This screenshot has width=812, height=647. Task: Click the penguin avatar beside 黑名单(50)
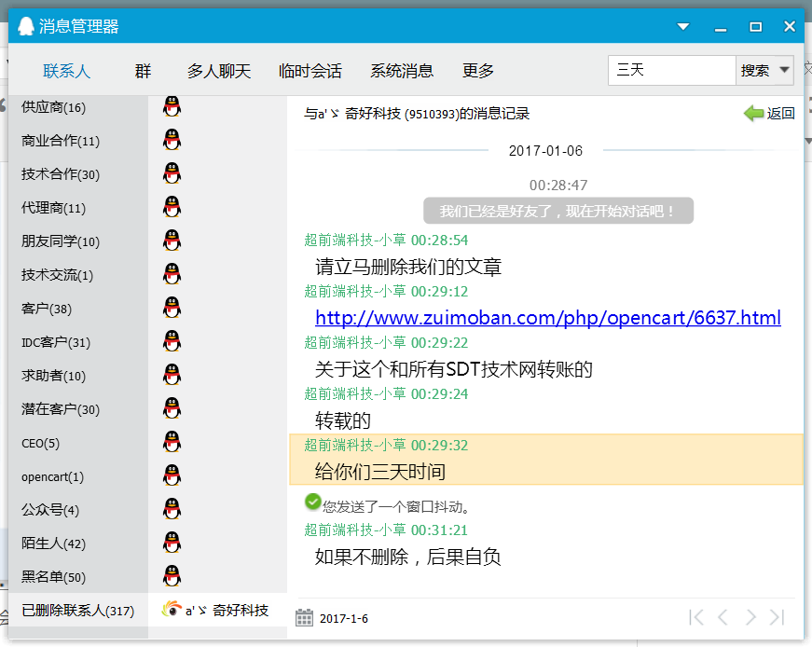(172, 576)
